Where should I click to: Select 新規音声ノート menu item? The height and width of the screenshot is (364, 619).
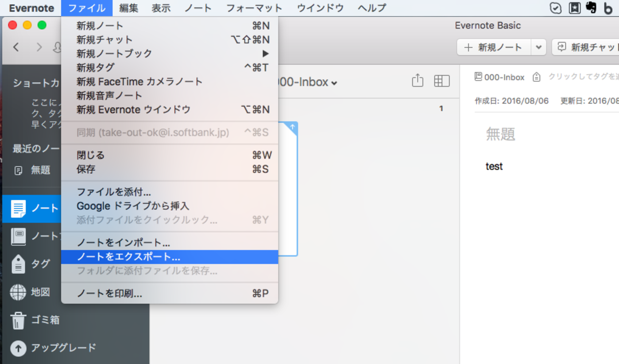170,96
